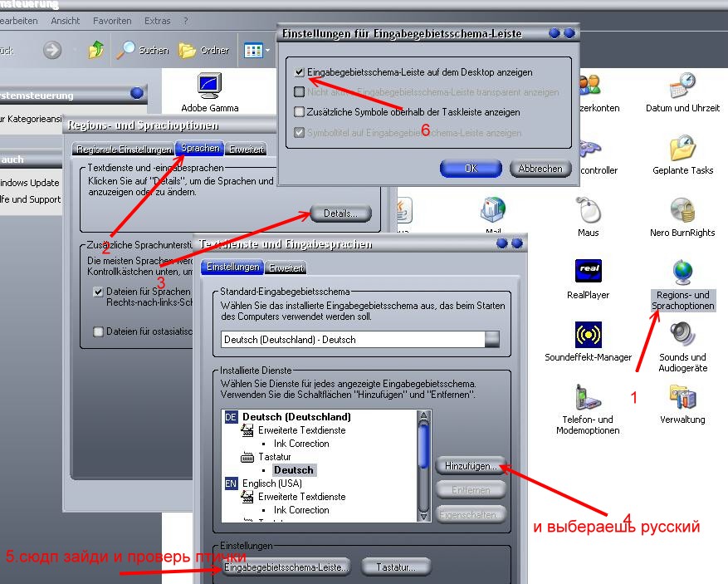This screenshot has height=584, width=728.
Task: Click the installed services list scrollbar thumb
Action: [x=423, y=445]
